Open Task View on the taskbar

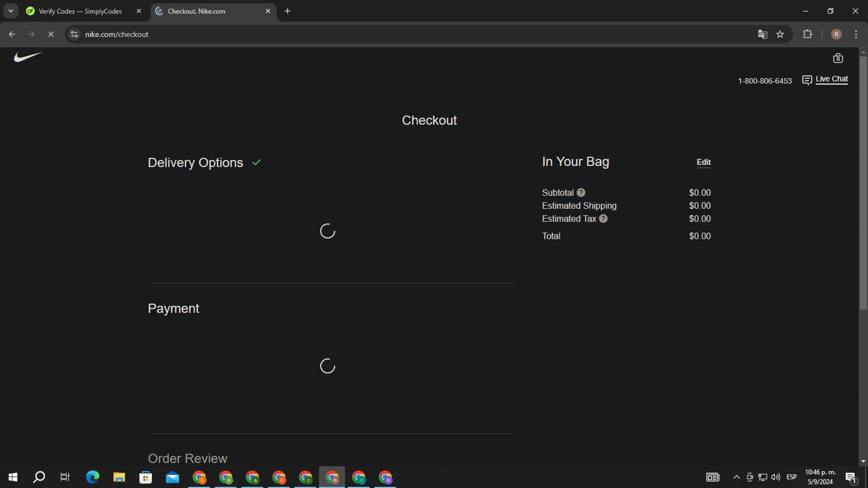coord(65,477)
